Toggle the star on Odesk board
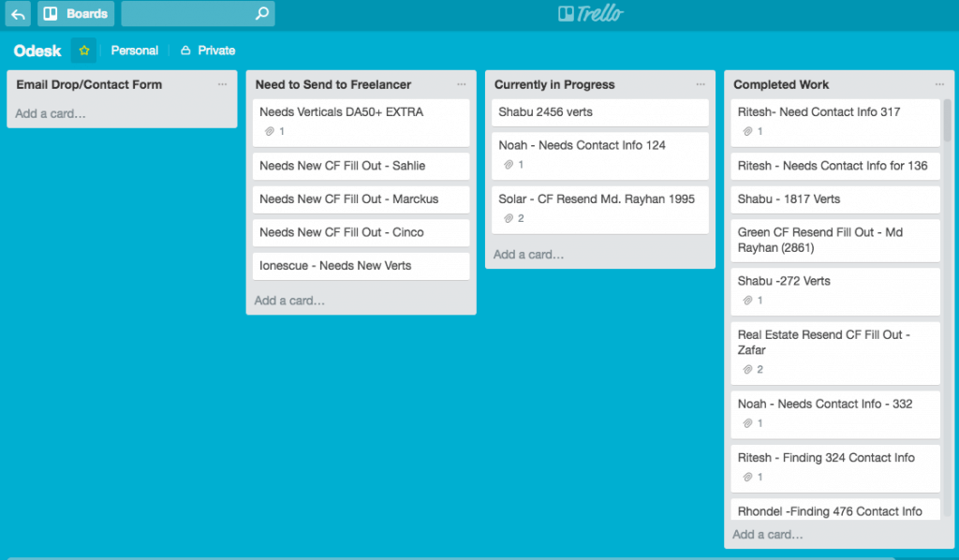 [x=83, y=51]
